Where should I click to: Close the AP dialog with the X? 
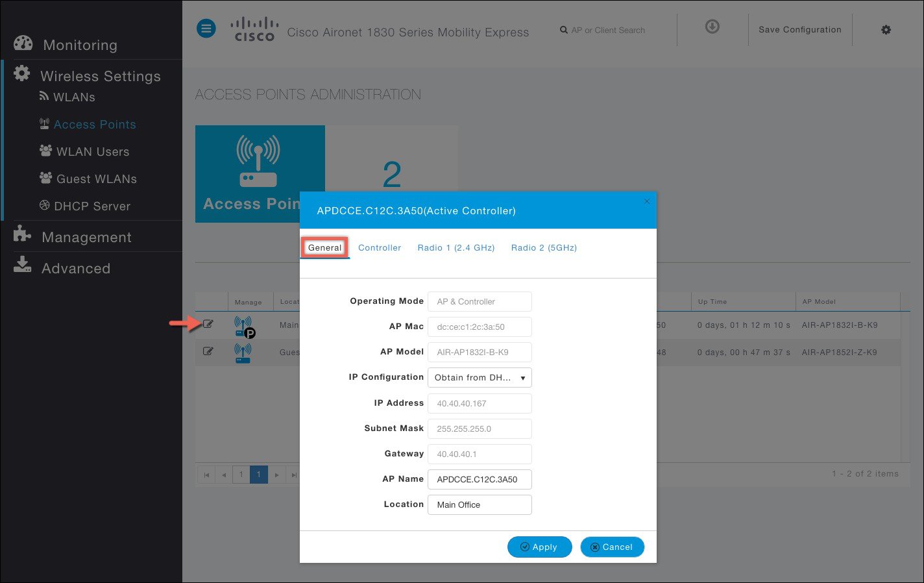[647, 202]
